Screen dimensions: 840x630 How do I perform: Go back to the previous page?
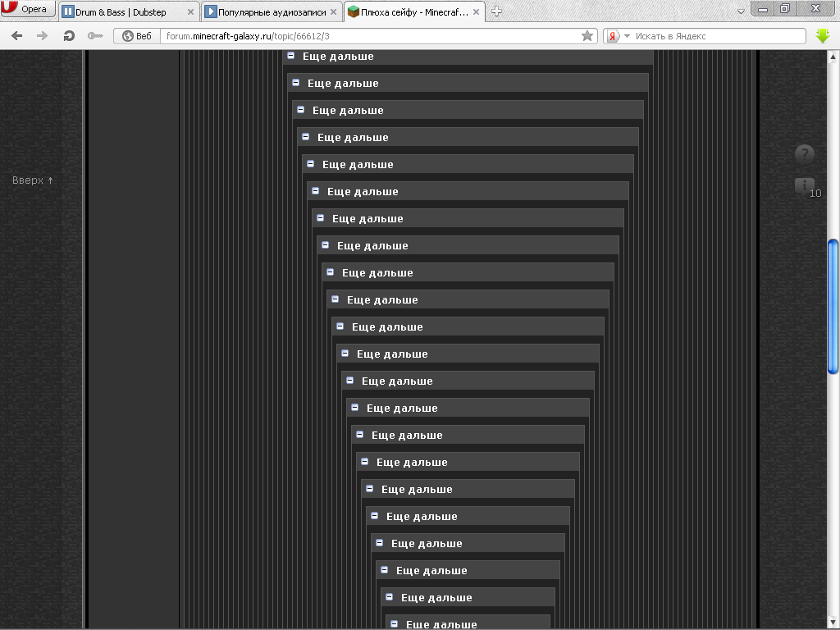coord(16,36)
